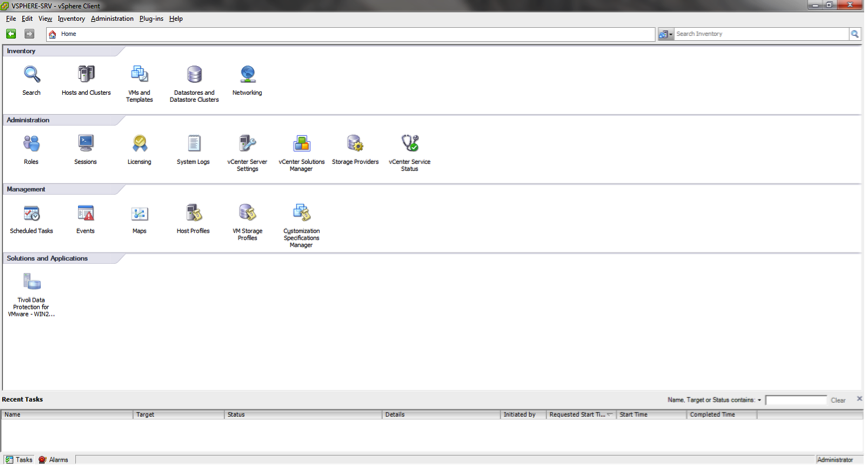Open Tivoli Data Protection for VMware
865x465 pixels.
[x=31, y=282]
